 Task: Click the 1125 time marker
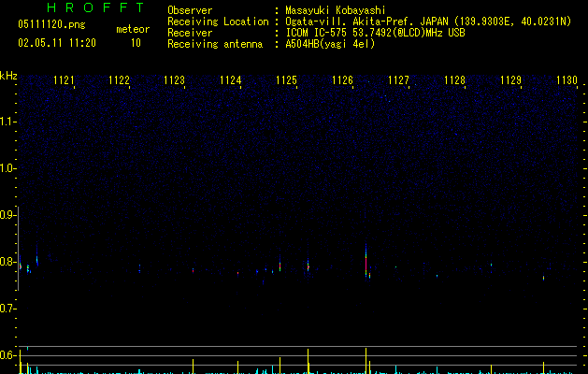click(286, 80)
